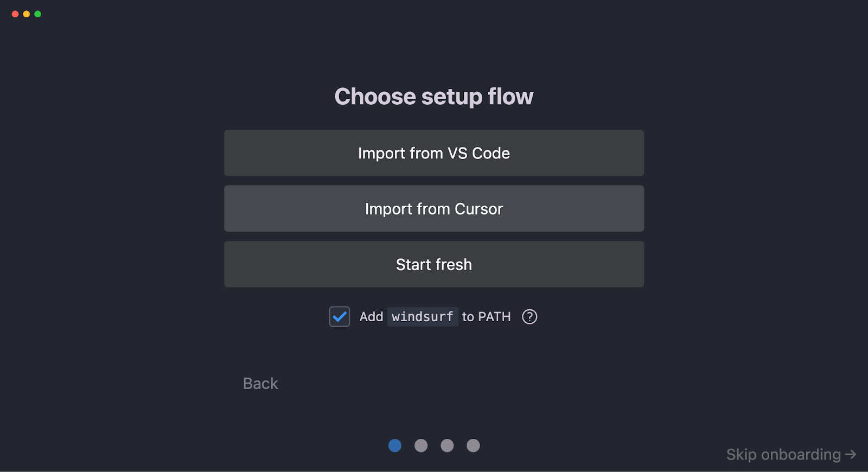The image size is (868, 472).
Task: Choose Import from Cursor
Action: [x=433, y=208]
